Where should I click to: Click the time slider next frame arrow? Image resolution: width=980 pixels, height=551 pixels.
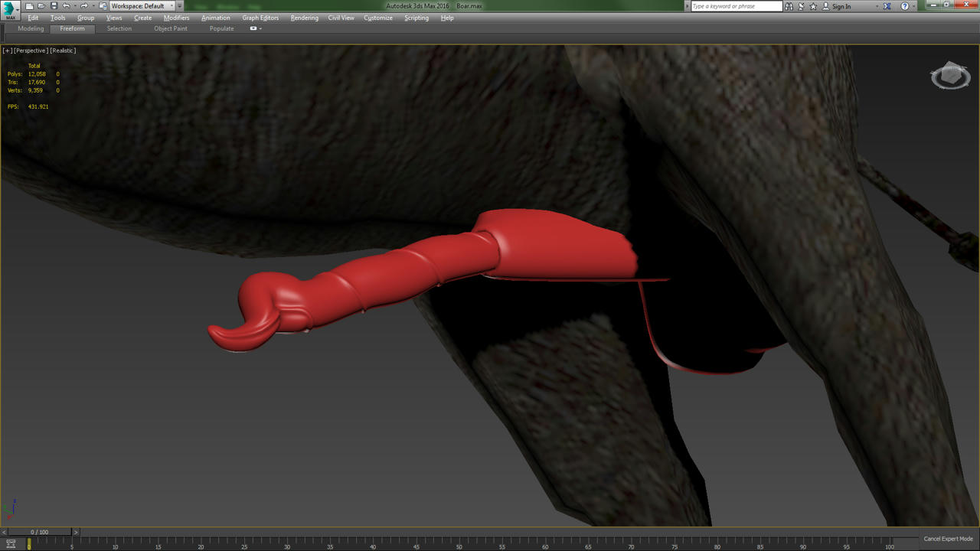click(x=76, y=532)
